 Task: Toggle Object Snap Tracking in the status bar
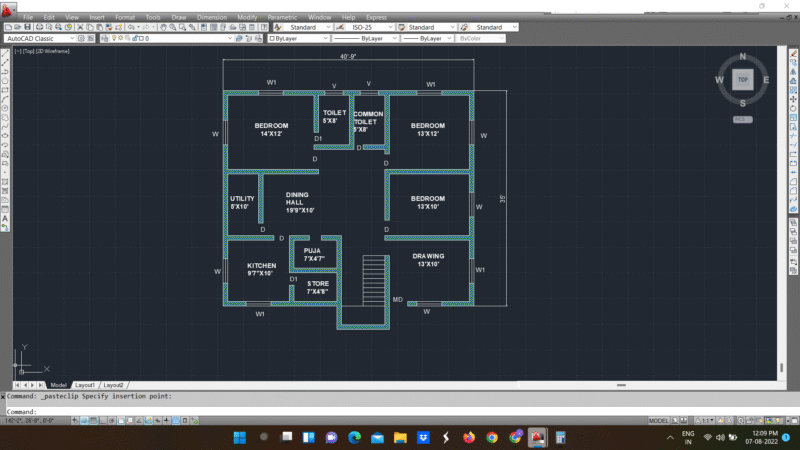[x=139, y=420]
